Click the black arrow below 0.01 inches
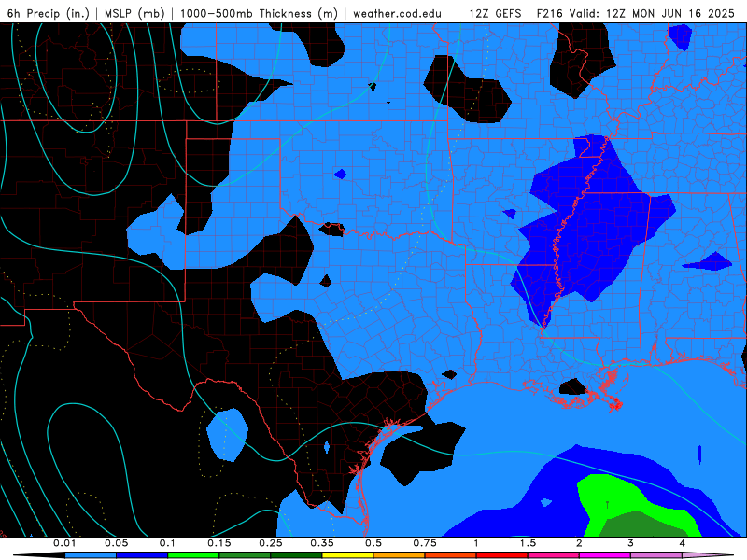 39,555
